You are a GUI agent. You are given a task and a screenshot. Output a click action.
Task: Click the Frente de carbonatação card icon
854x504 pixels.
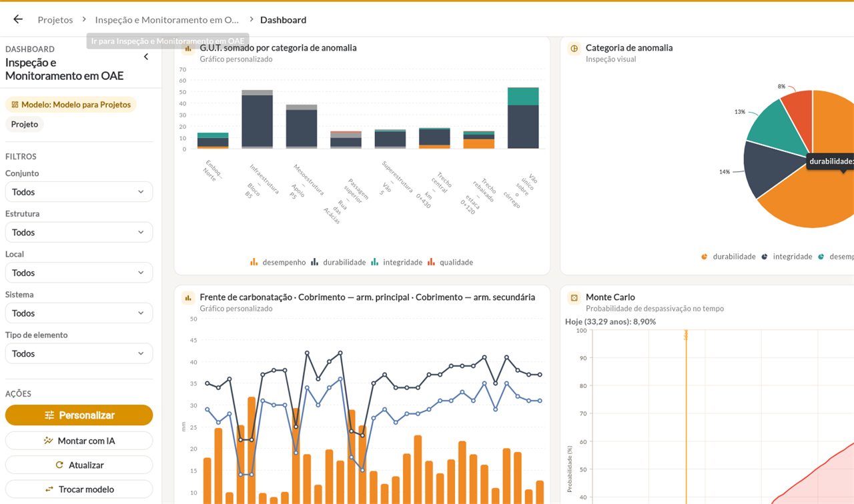pyautogui.click(x=188, y=298)
